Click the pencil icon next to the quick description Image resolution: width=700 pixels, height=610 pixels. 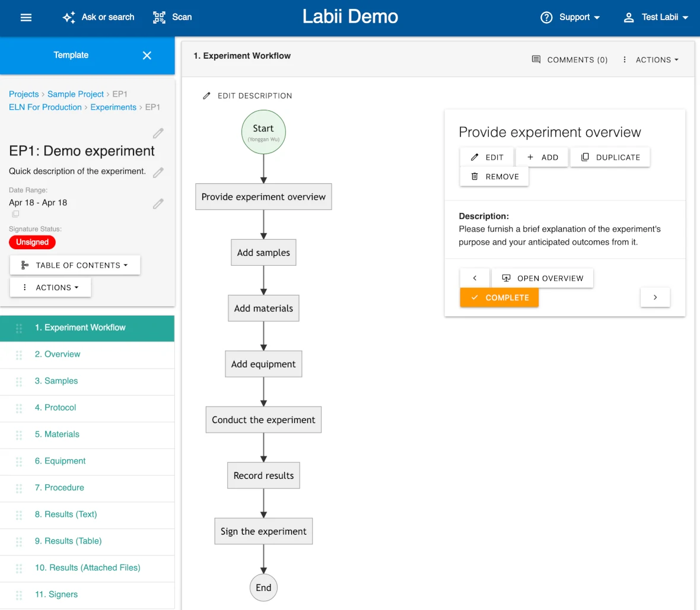click(158, 172)
